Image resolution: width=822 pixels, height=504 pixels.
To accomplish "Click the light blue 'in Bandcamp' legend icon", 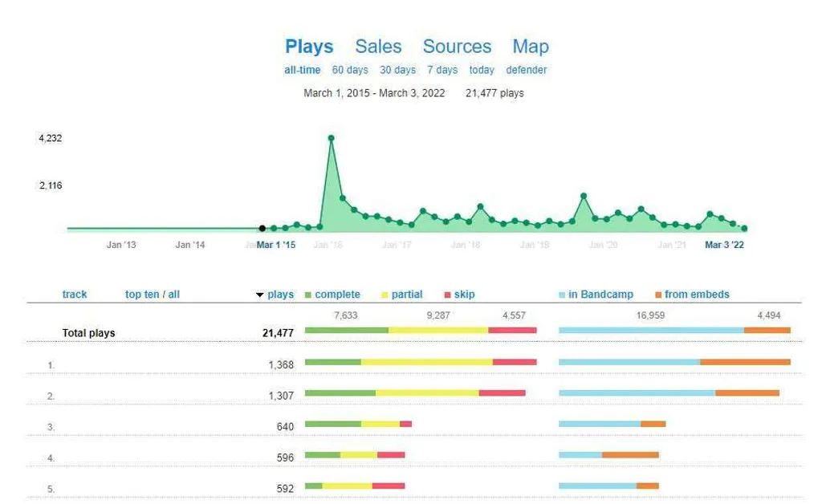I will click(x=564, y=295).
